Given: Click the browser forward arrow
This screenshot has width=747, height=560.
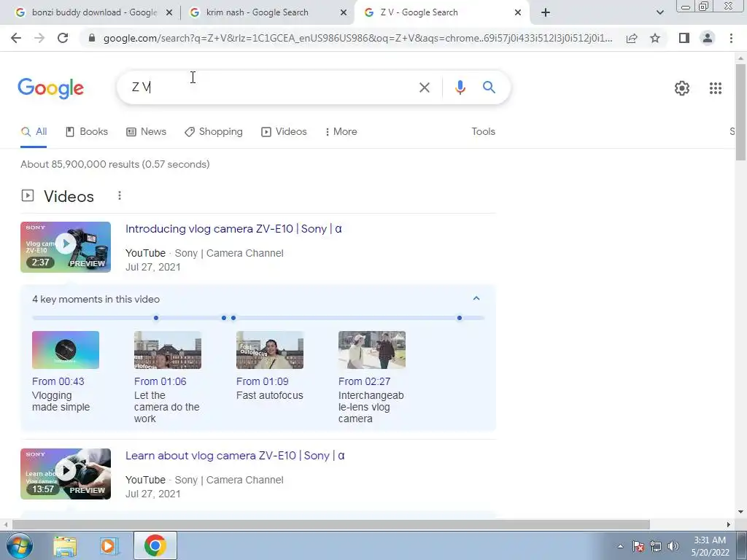Looking at the screenshot, I should pyautogui.click(x=39, y=38).
